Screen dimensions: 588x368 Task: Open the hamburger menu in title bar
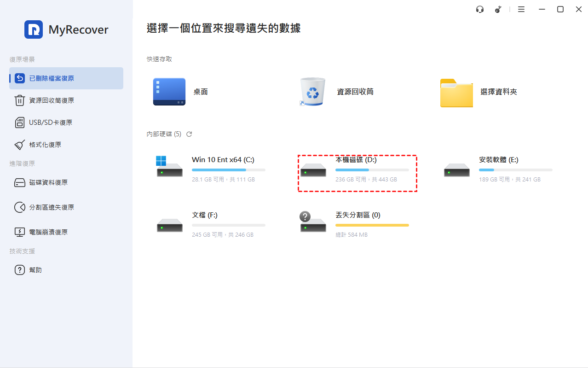521,9
